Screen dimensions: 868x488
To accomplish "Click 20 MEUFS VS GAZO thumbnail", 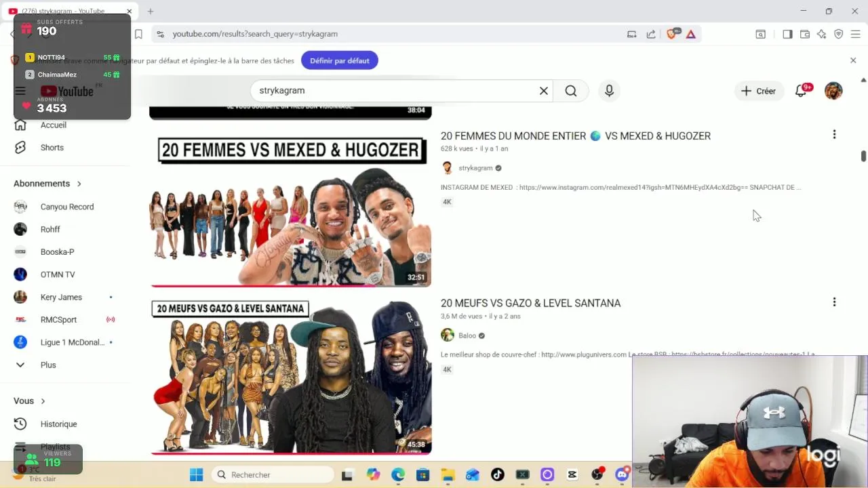I will (290, 375).
